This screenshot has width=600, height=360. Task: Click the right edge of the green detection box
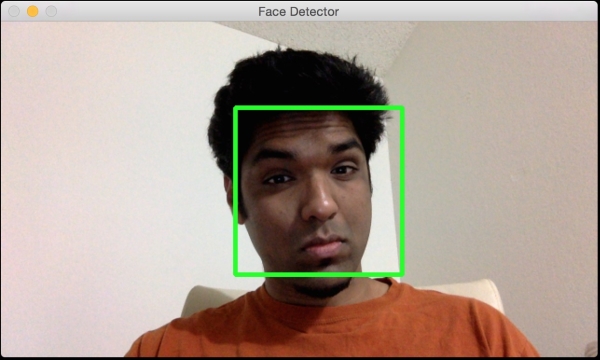click(402, 191)
